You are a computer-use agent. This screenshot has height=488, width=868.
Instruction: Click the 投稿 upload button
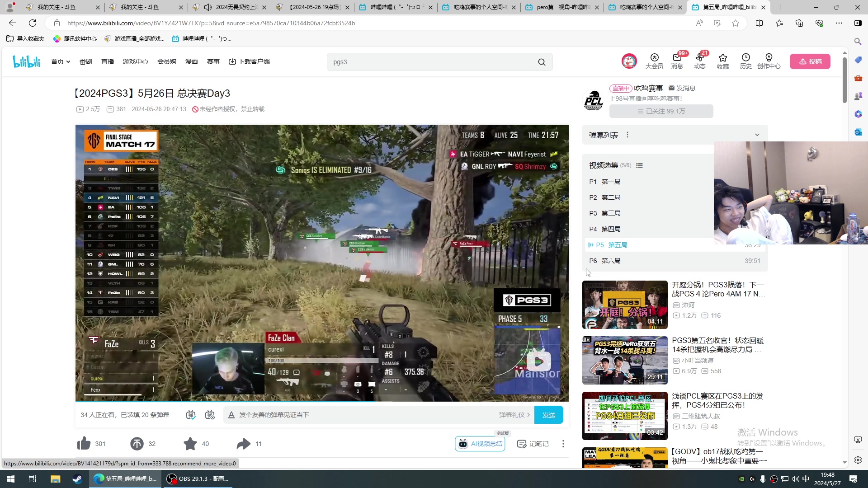[x=810, y=61]
